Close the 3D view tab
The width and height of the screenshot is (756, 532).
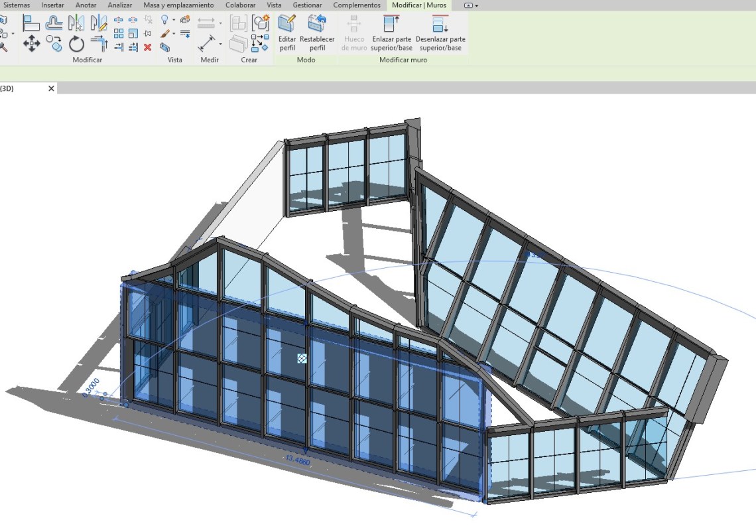click(51, 88)
